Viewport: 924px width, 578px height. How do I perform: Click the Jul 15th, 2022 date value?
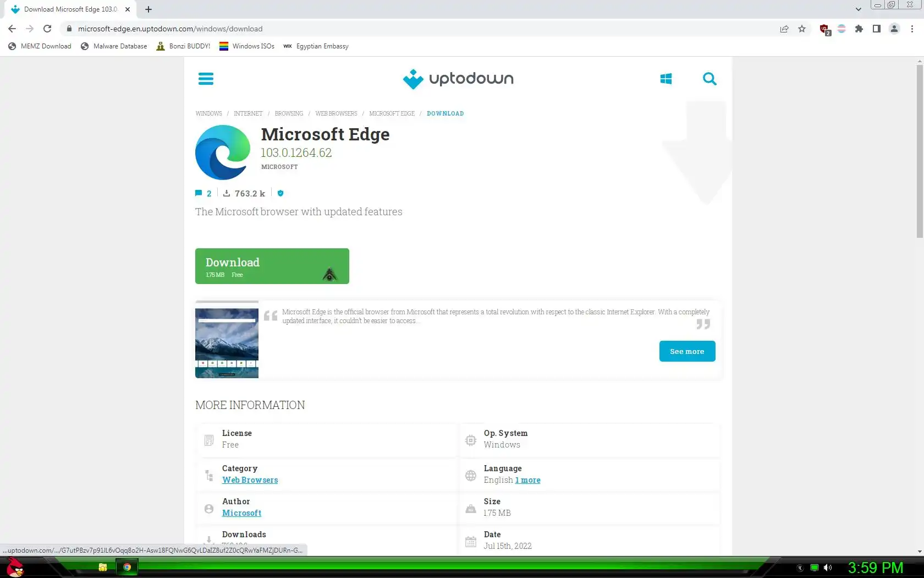[508, 546]
